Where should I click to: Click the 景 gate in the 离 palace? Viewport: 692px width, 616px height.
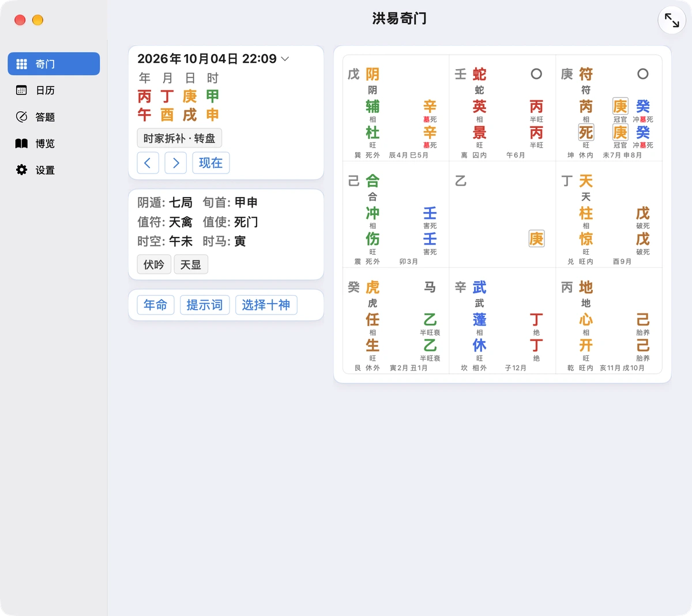479,133
